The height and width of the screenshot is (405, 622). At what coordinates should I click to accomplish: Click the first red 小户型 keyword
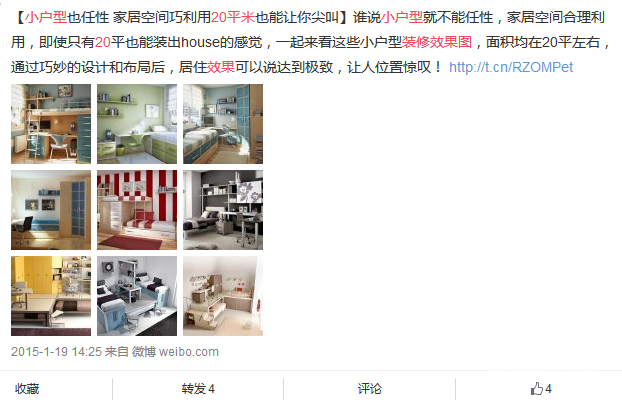click(46, 17)
